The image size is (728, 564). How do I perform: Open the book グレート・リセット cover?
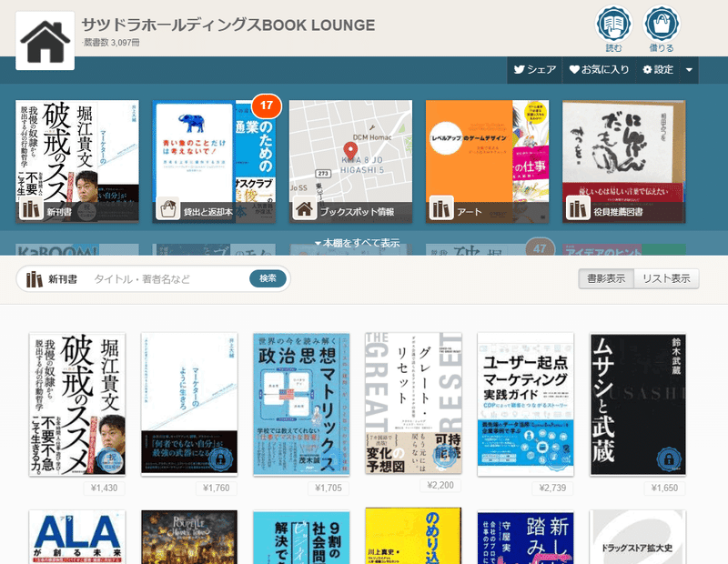[414, 403]
